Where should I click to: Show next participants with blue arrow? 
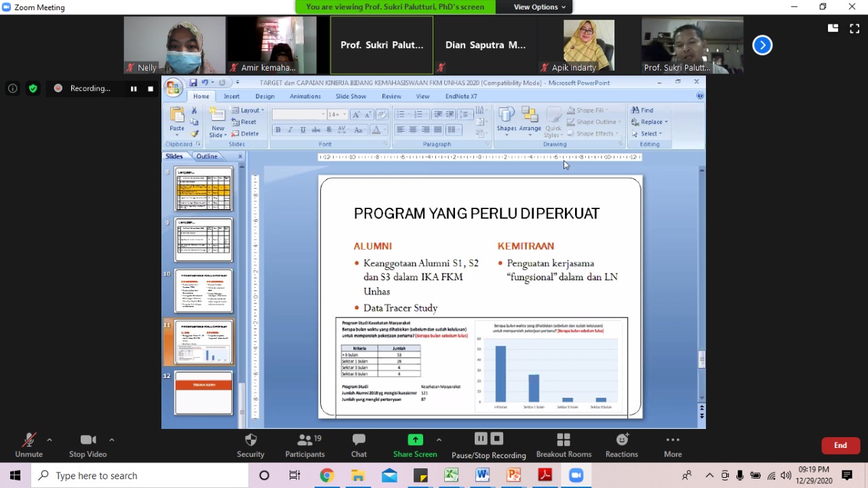click(762, 45)
